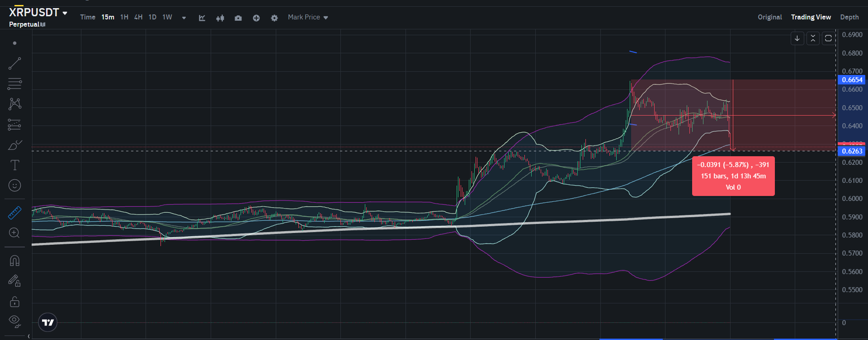Open the TradingView logo link

coord(48,322)
